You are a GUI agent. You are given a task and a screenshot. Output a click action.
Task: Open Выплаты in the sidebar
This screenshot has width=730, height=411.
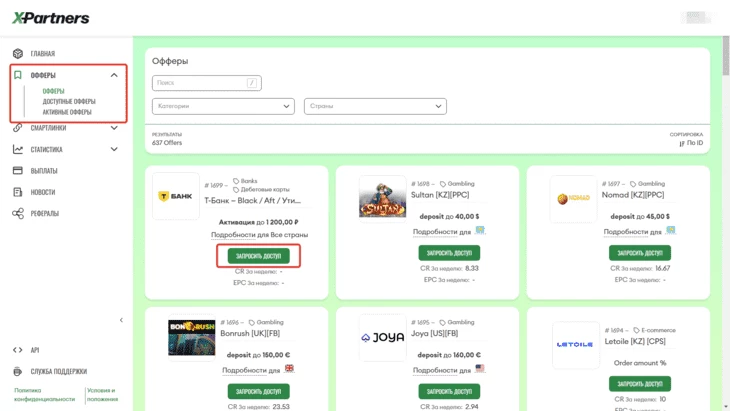(x=44, y=171)
